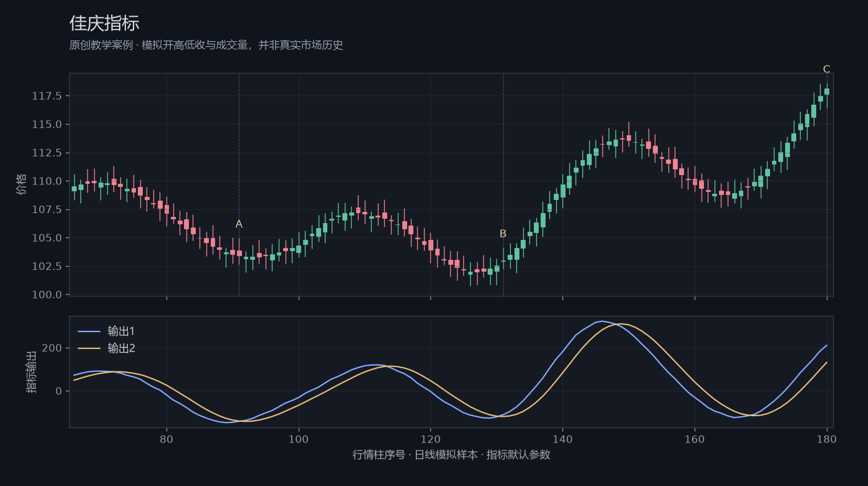Click the 120 bar-number tick label
Viewport: 868px width, 486px height.
(x=430, y=439)
